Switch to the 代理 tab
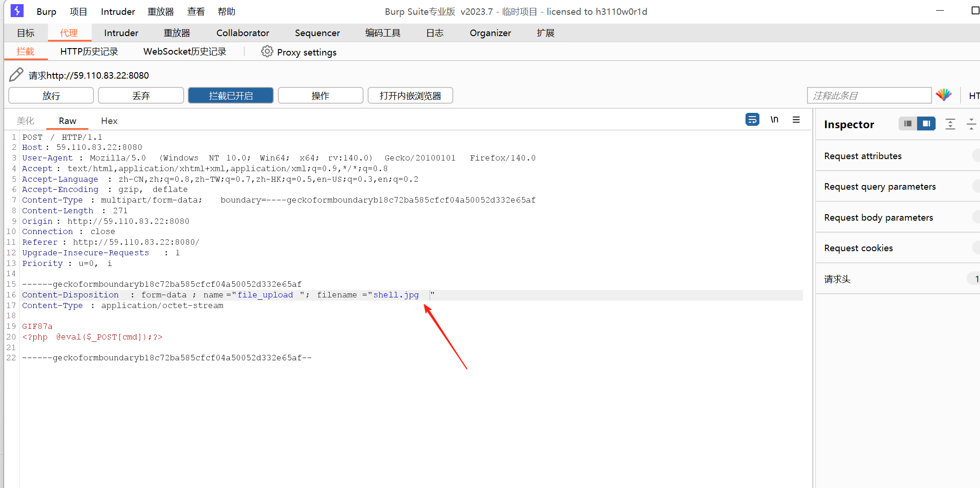Image resolution: width=980 pixels, height=488 pixels. click(69, 33)
